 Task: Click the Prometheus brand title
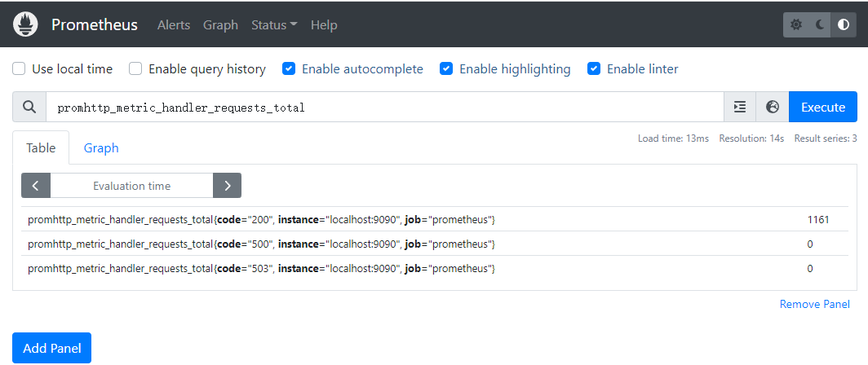95,25
